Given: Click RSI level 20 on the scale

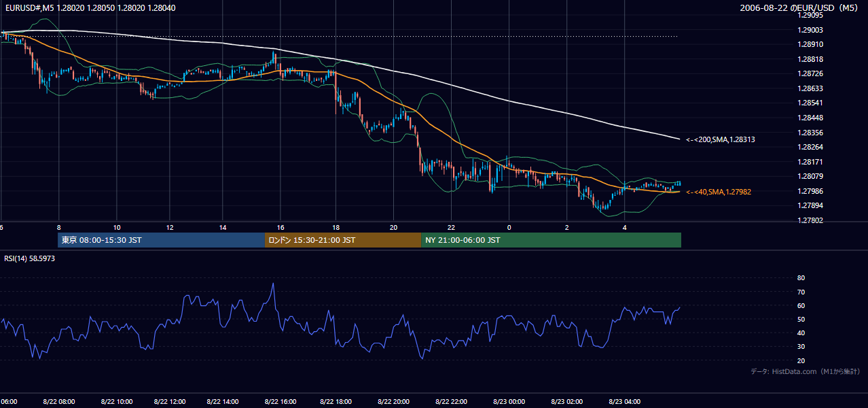Looking at the screenshot, I should pyautogui.click(x=801, y=360).
